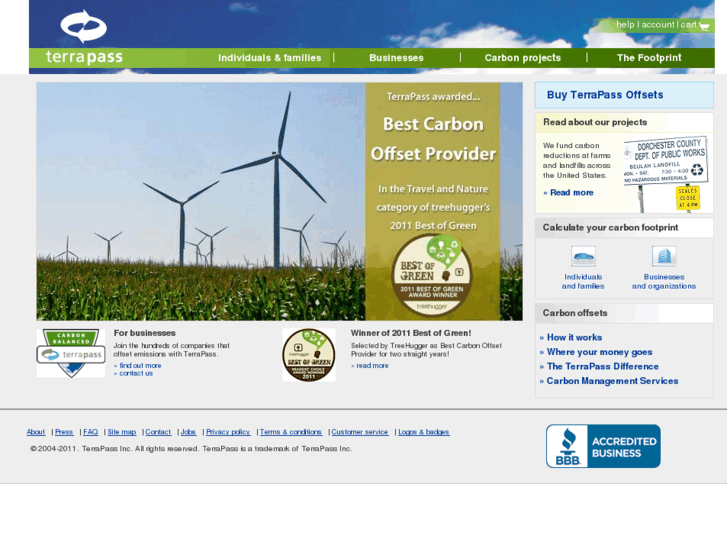Click the cart text link
727x545 pixels.
point(688,25)
